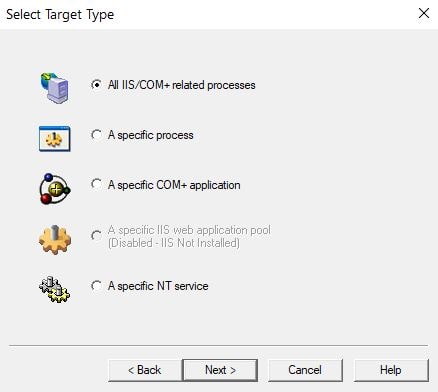Cancel the Select Target Type wizard
The image size is (438, 392).
tap(305, 370)
